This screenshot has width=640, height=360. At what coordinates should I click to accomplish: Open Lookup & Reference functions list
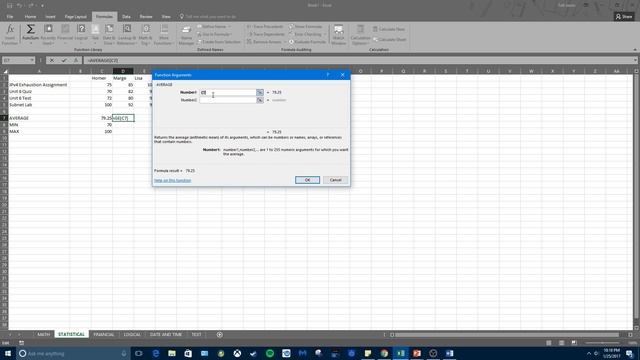click(127, 34)
